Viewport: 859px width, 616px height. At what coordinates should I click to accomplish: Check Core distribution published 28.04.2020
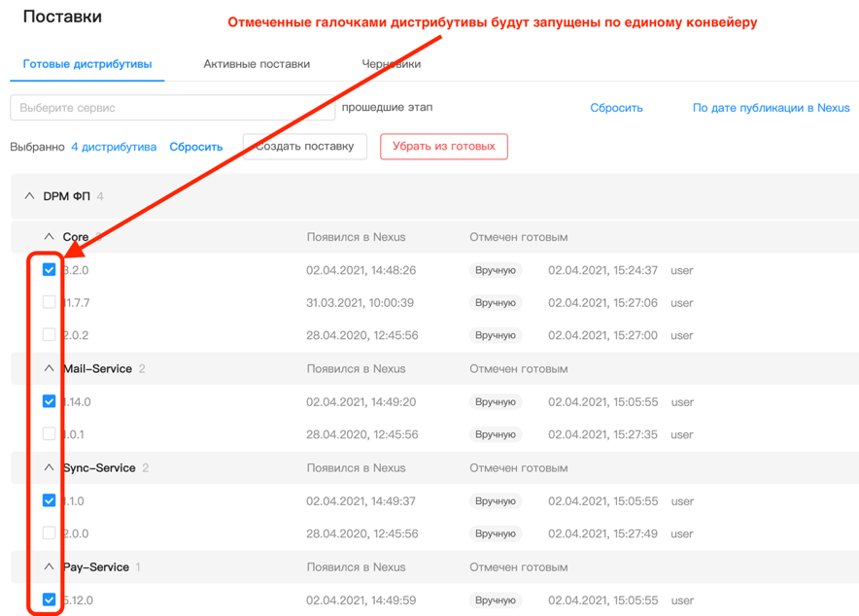click(x=49, y=335)
